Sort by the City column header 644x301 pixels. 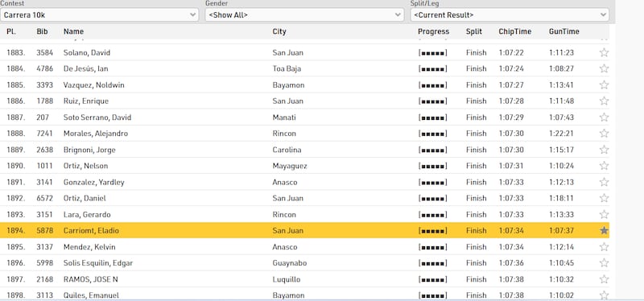tap(279, 31)
